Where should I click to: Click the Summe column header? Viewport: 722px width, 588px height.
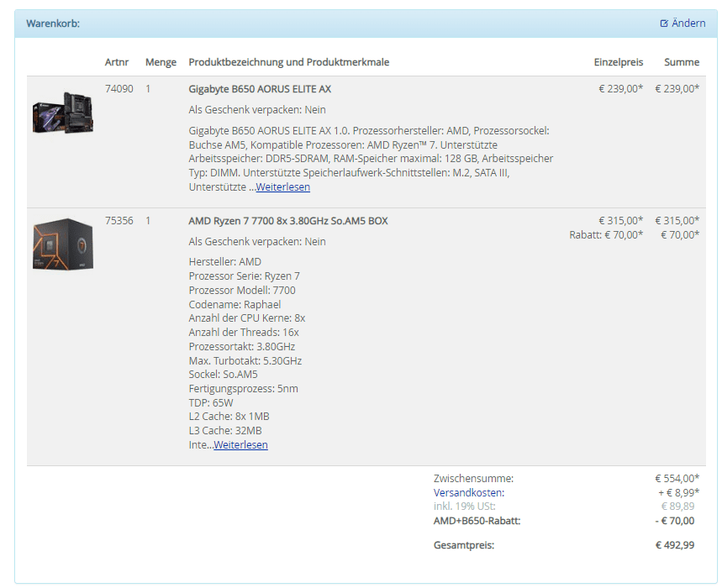coord(682,62)
